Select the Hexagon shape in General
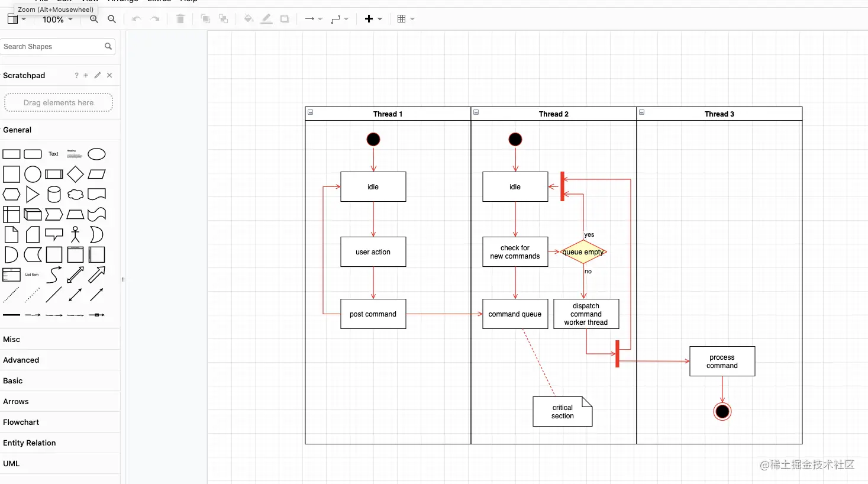This screenshot has height=484, width=868. click(x=11, y=194)
